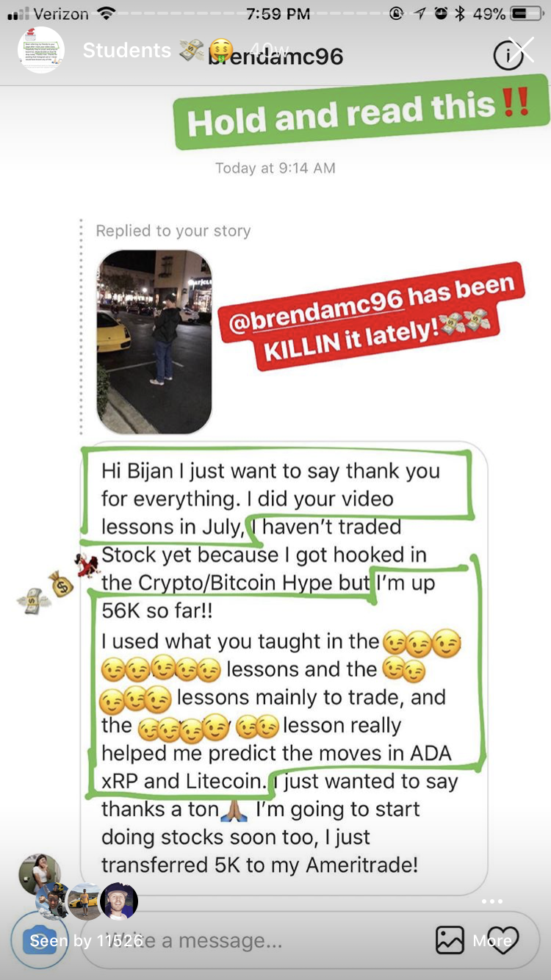
Task: Tap the three dots More icon
Action: coord(492,901)
